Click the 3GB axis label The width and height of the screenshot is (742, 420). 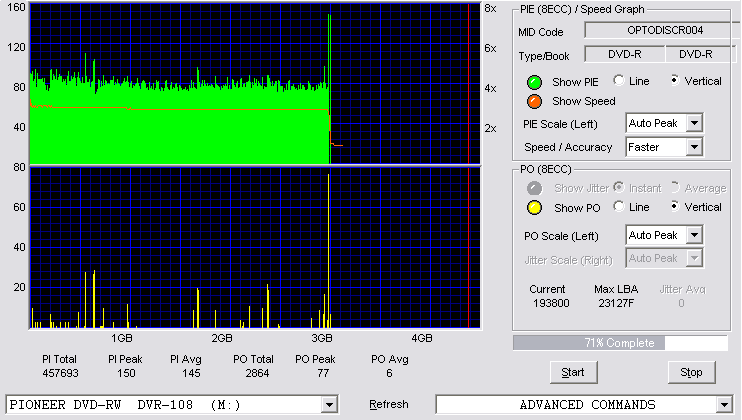pos(322,338)
